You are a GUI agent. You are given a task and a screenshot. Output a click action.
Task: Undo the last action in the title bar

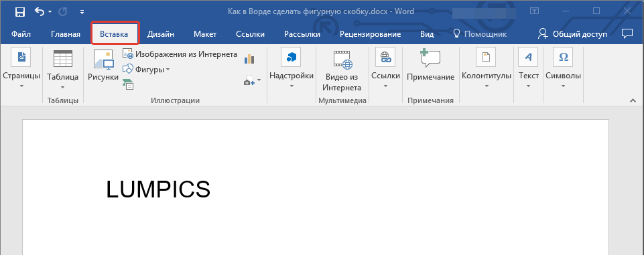pyautogui.click(x=40, y=12)
